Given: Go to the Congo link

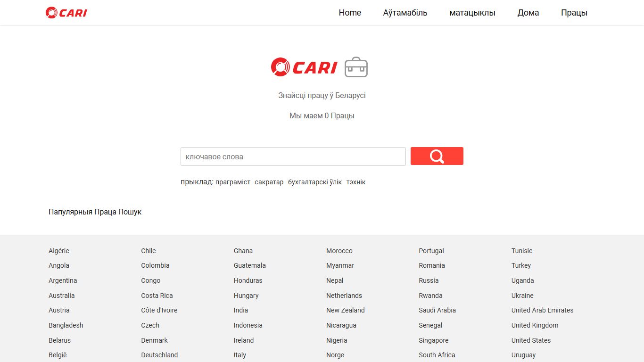Looking at the screenshot, I should tap(151, 280).
